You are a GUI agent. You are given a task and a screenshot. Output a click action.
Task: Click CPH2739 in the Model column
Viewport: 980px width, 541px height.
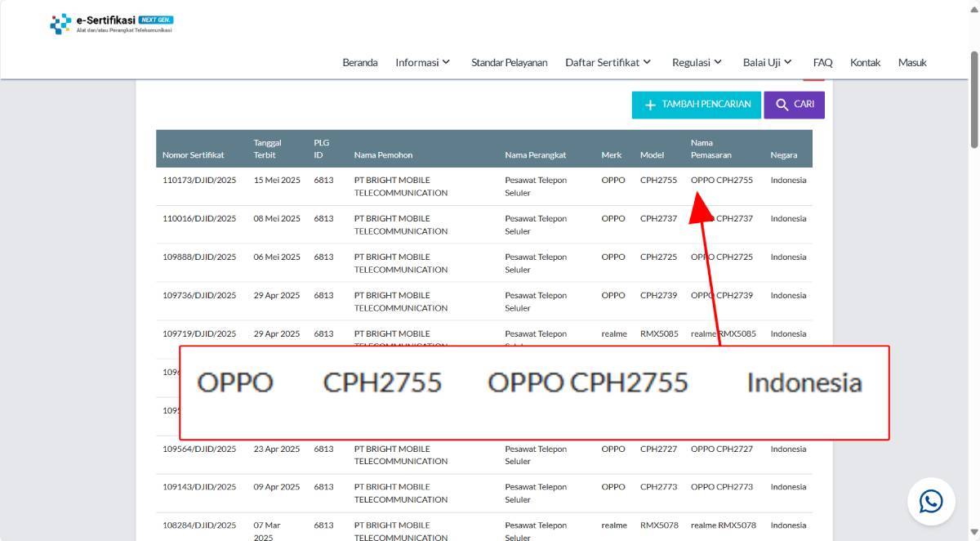coord(658,295)
